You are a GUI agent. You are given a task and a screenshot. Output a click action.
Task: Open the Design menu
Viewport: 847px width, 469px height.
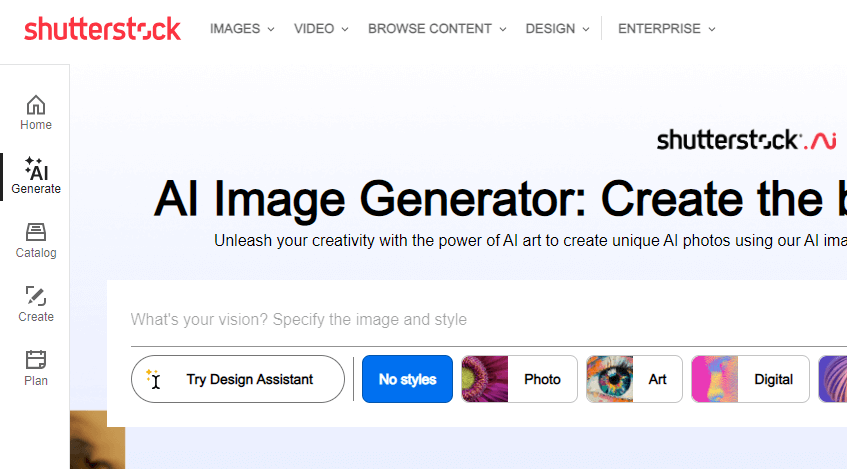tap(557, 29)
